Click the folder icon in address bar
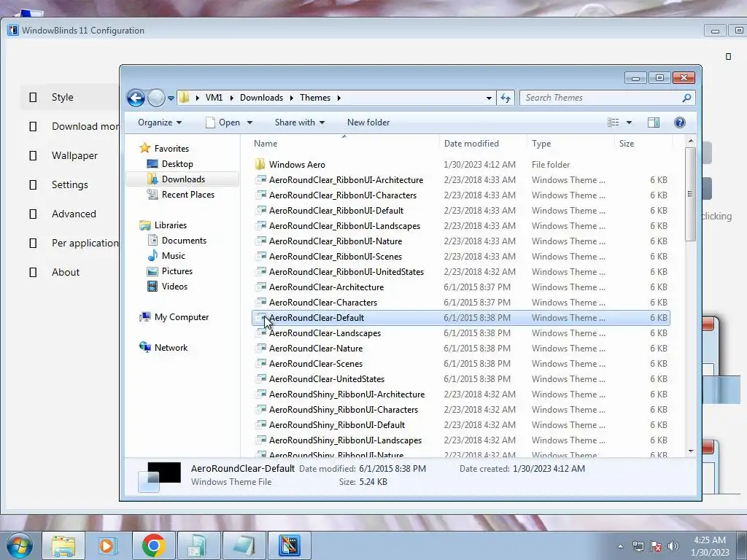 pos(185,98)
